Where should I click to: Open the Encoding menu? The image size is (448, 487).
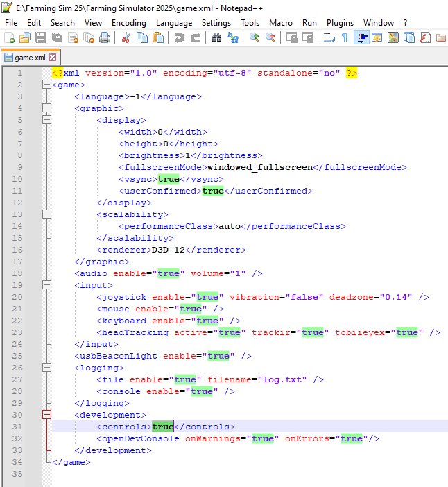pos(129,23)
